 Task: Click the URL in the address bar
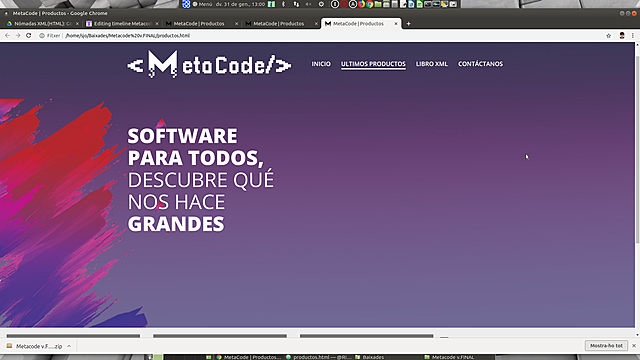point(127,36)
